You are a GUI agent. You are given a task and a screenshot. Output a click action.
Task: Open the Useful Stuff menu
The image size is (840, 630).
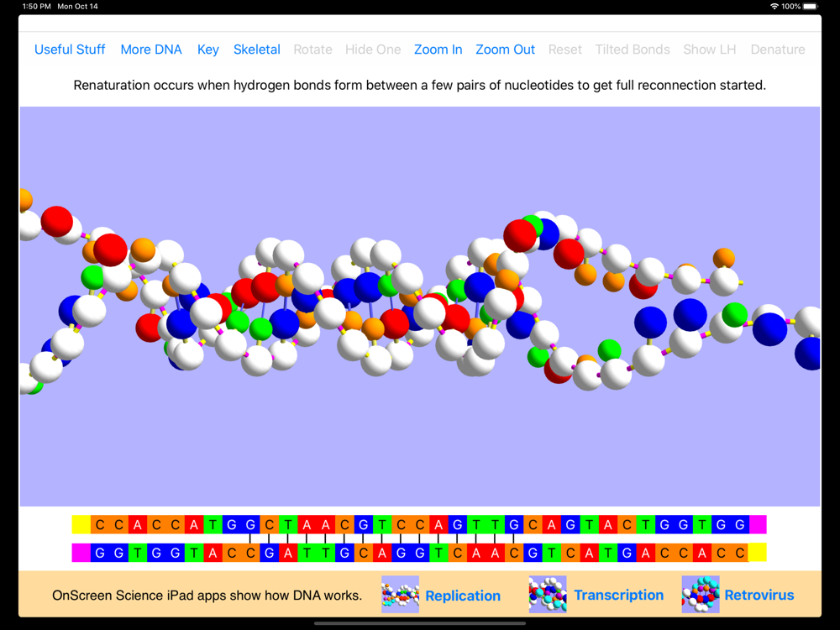coord(70,50)
